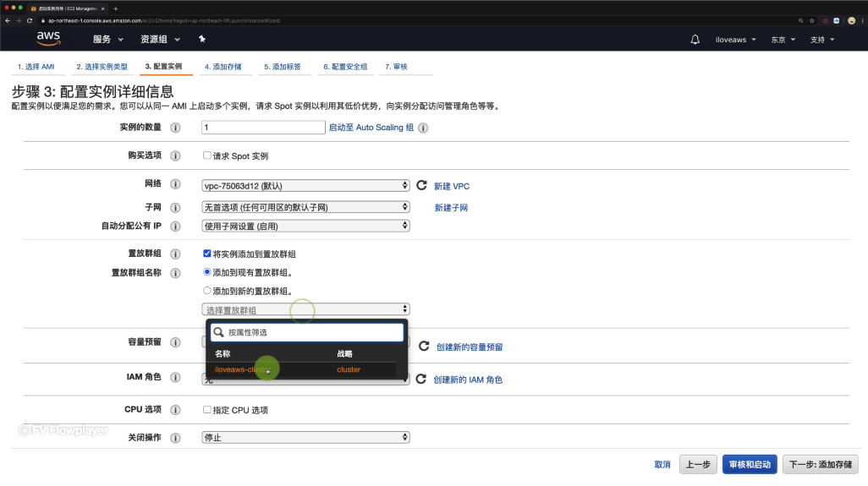The image size is (868, 486).
Task: Expand the 资源组 menu
Action: coord(160,39)
